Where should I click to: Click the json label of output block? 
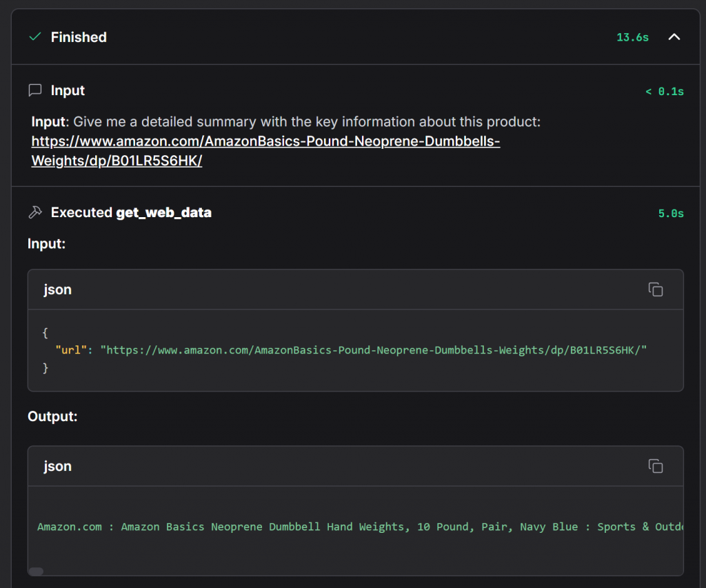[x=57, y=467]
